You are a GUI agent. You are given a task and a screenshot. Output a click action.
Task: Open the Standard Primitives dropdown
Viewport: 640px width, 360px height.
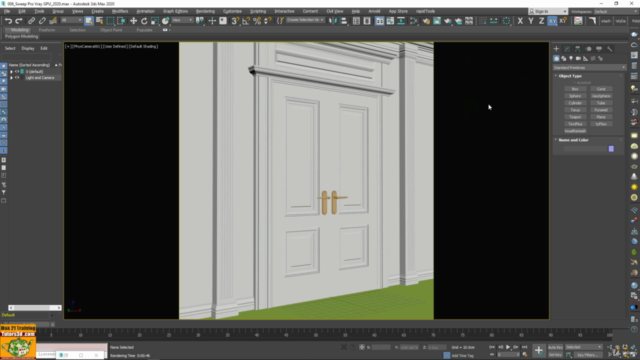pyautogui.click(x=589, y=68)
